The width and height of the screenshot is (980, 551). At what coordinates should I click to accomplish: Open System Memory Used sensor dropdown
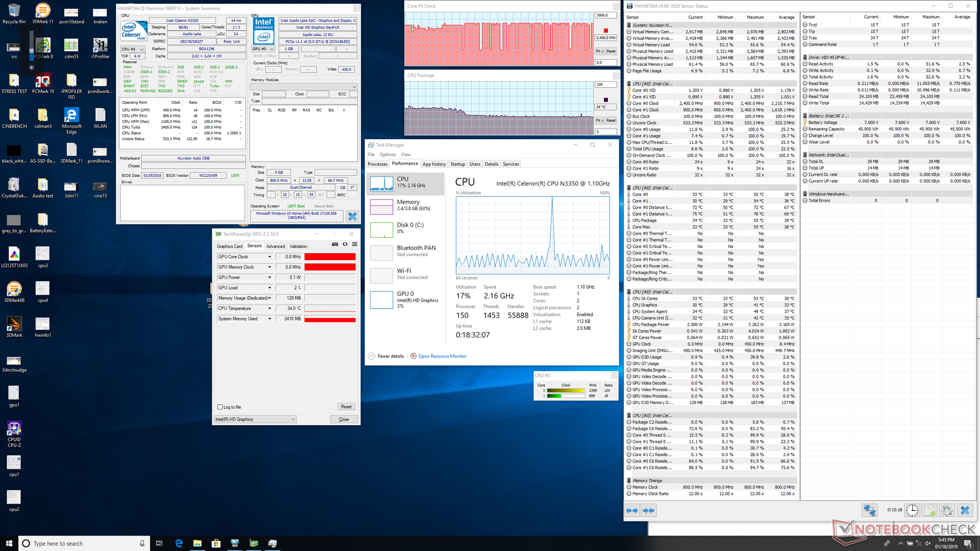[x=269, y=319]
